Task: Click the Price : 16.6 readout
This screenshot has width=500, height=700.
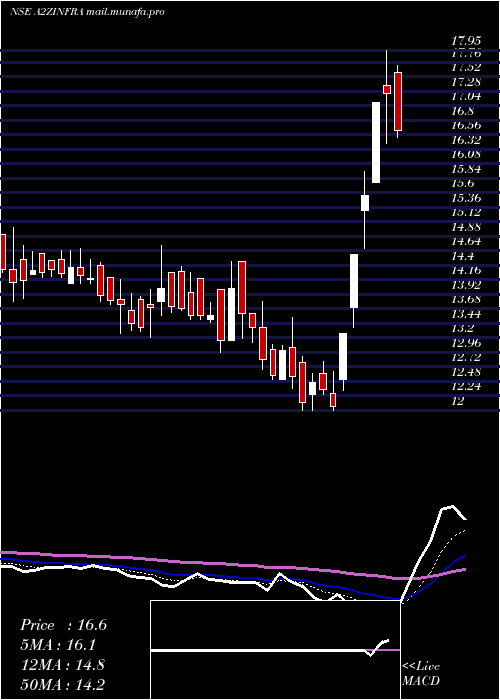Action: (63, 625)
